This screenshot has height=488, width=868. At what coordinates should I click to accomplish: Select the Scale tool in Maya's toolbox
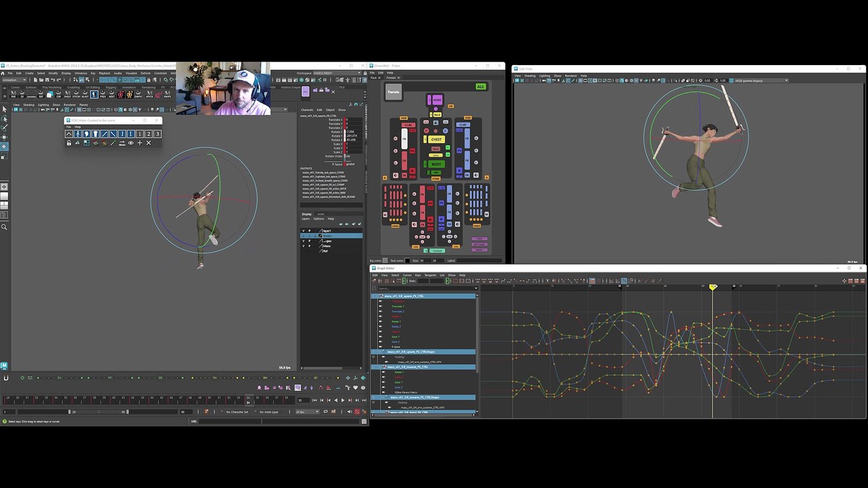click(x=4, y=156)
